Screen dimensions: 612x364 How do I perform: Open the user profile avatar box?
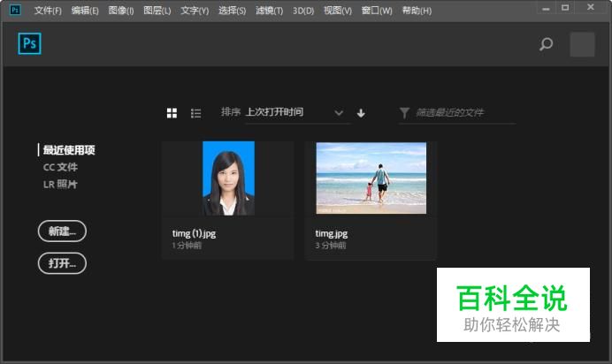582,44
